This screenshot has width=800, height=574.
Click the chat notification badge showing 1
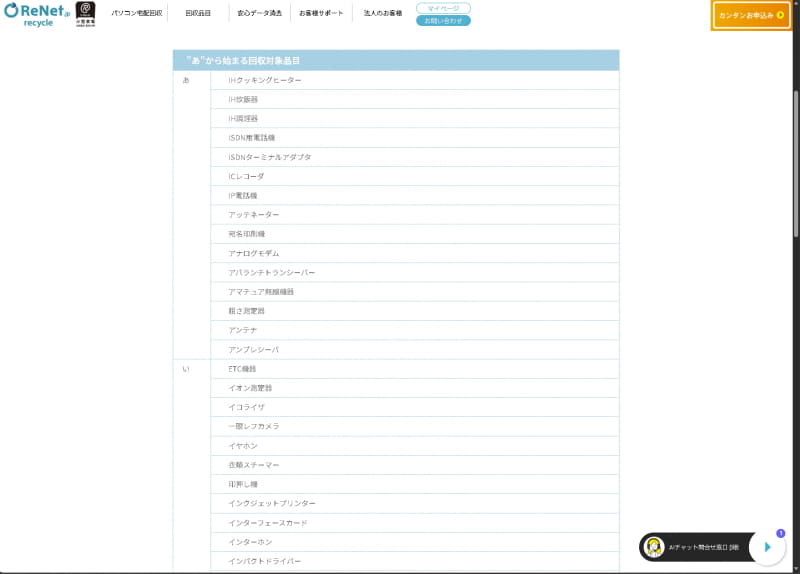[780, 533]
